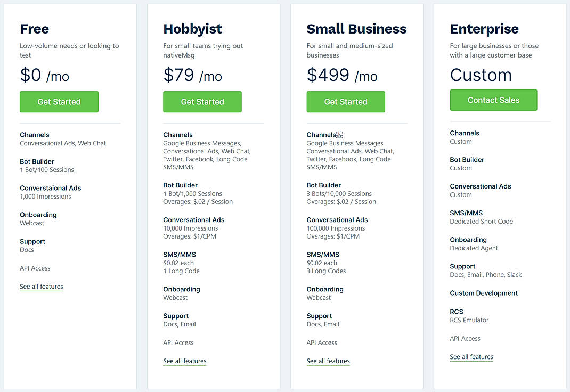Screen dimensions: 570x392
Task: Select the Free plan heading
Action: point(34,29)
